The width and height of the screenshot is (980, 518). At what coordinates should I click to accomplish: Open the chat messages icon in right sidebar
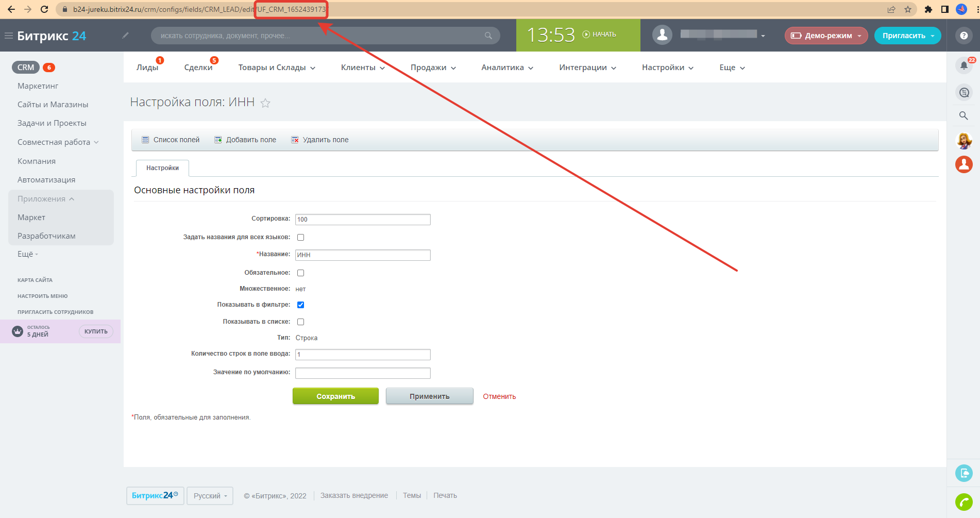click(x=964, y=92)
